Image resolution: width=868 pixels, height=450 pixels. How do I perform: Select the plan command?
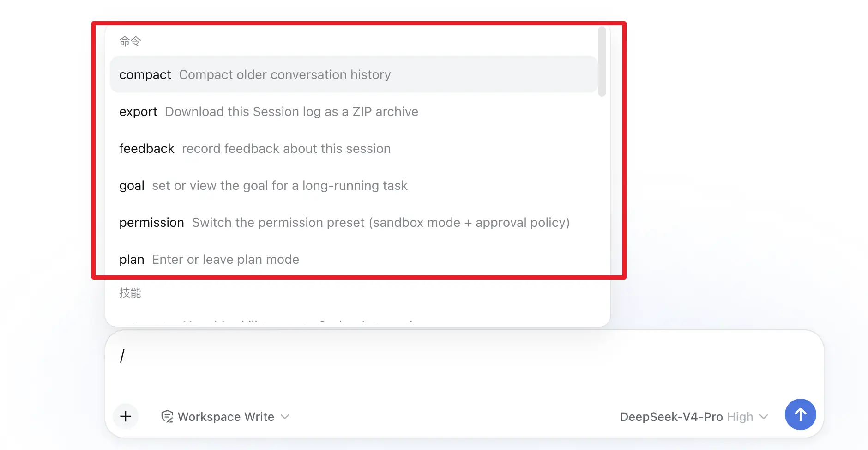click(354, 259)
